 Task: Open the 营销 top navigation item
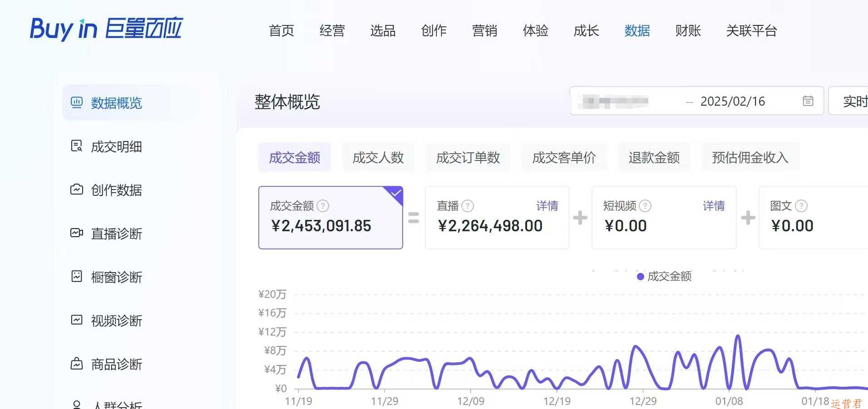point(485,31)
